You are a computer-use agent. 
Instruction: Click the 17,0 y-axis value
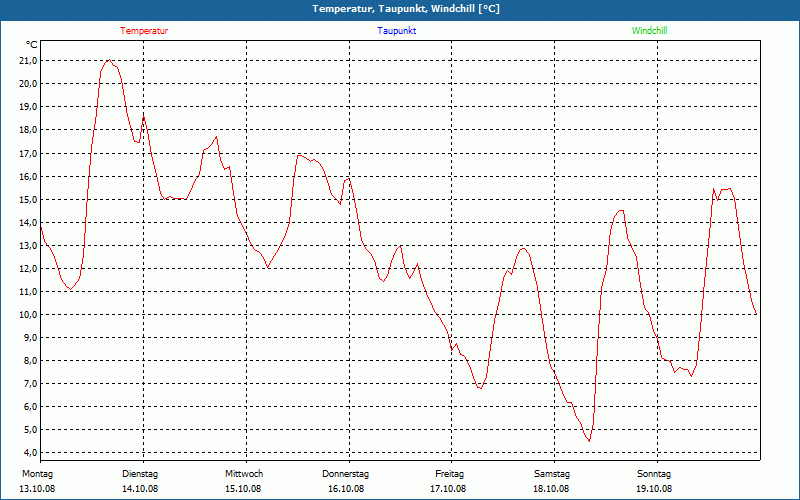point(29,153)
